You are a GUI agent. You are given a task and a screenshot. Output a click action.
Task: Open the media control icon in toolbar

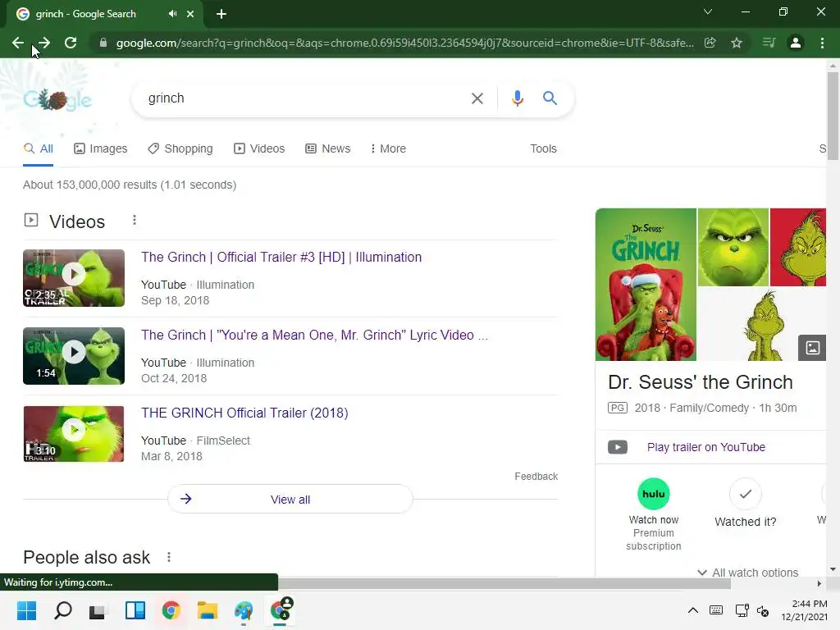click(x=769, y=43)
